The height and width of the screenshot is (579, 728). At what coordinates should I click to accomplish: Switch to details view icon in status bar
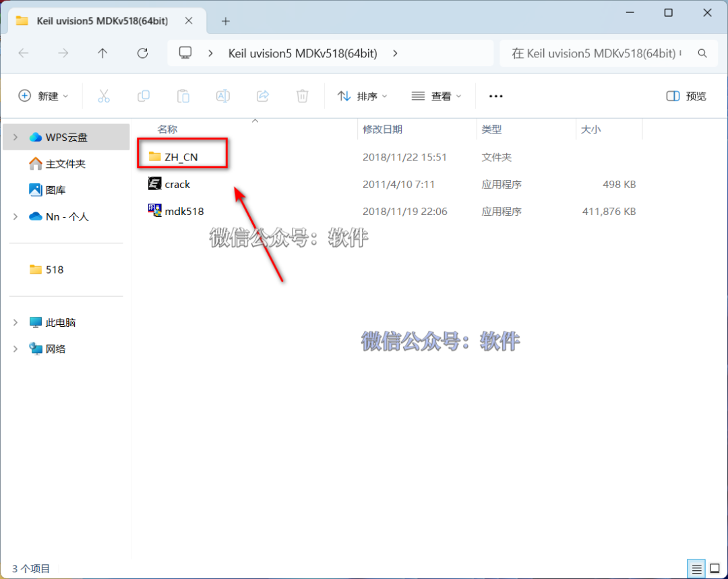coord(696,568)
